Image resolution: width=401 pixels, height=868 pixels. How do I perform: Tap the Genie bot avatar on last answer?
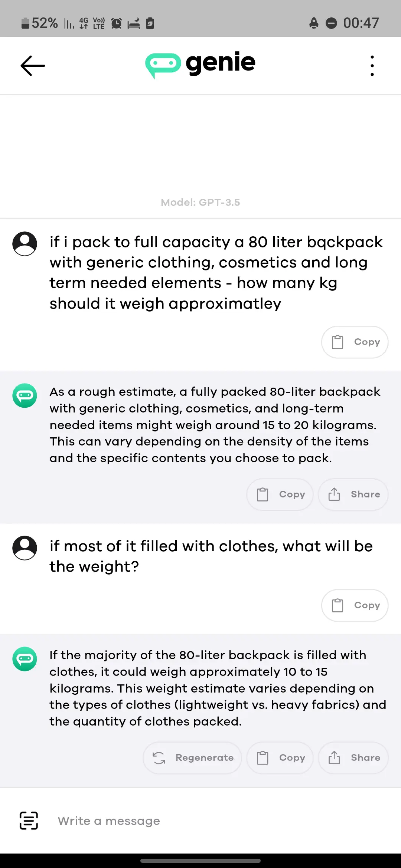click(25, 659)
